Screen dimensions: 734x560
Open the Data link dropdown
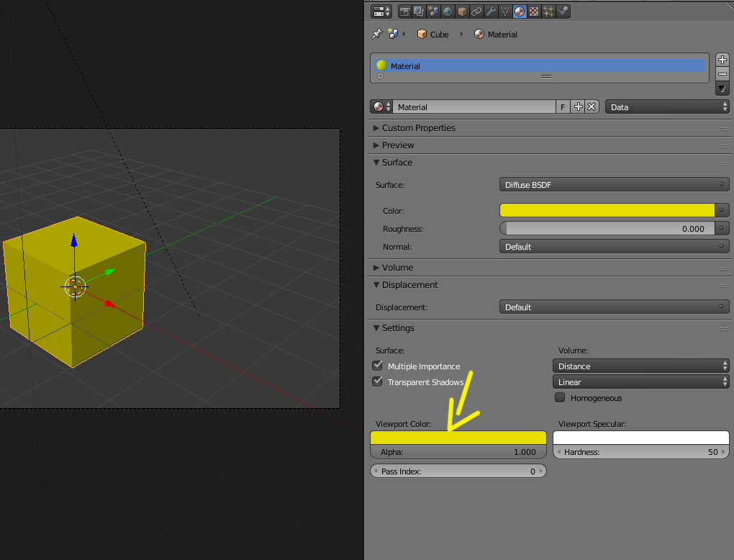tap(667, 107)
